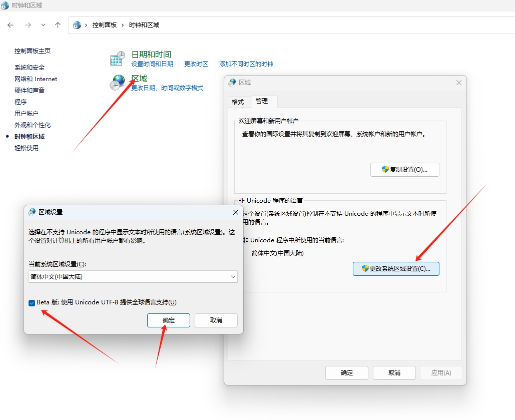Toggle Beta Unicode UTF-8 checkbox
The width and height of the screenshot is (515, 420).
pos(32,303)
